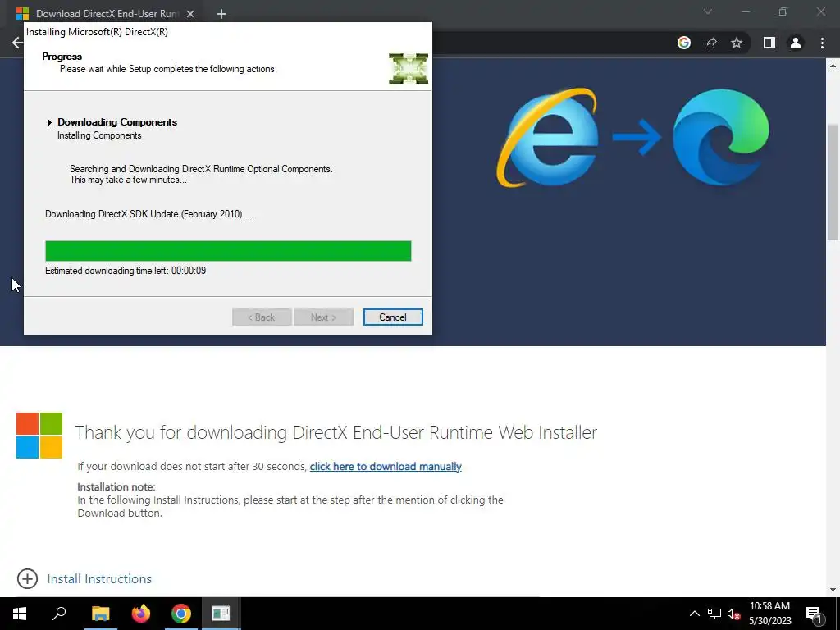Click 'Downloading Components' step text
Image resolution: width=840 pixels, height=630 pixels.
(117, 122)
